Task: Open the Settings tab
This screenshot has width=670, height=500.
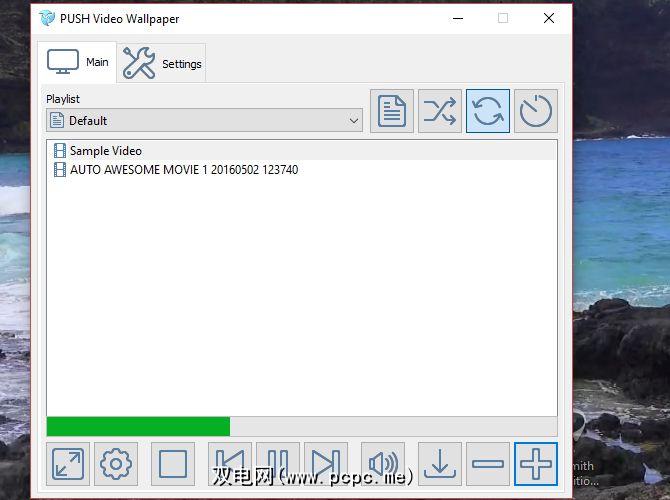Action: 162,63
